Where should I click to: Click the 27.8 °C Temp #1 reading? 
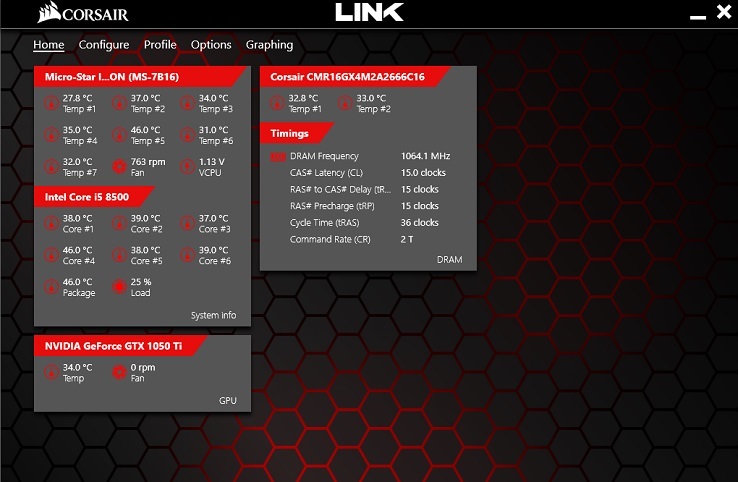tap(78, 98)
